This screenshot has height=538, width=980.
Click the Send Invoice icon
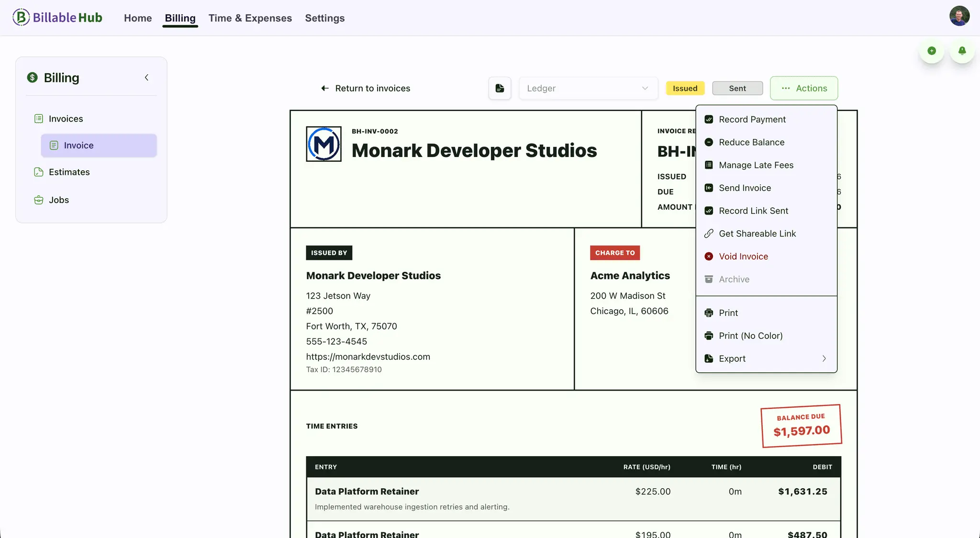tap(709, 188)
